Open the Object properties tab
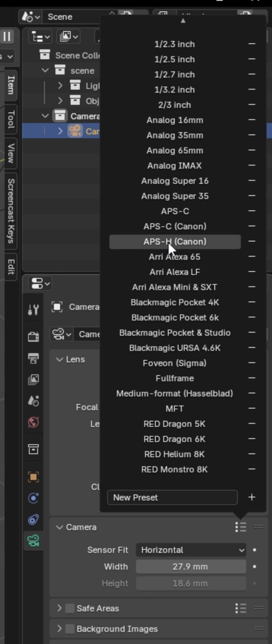 pyautogui.click(x=33, y=477)
